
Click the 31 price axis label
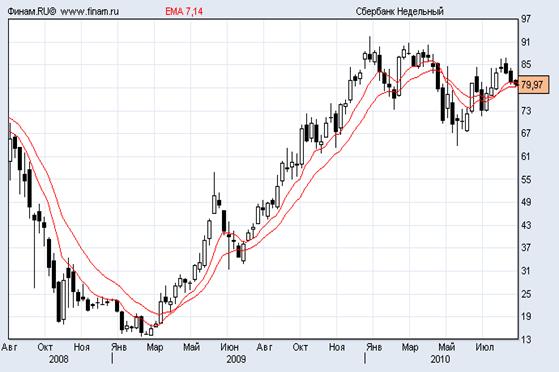[525, 271]
